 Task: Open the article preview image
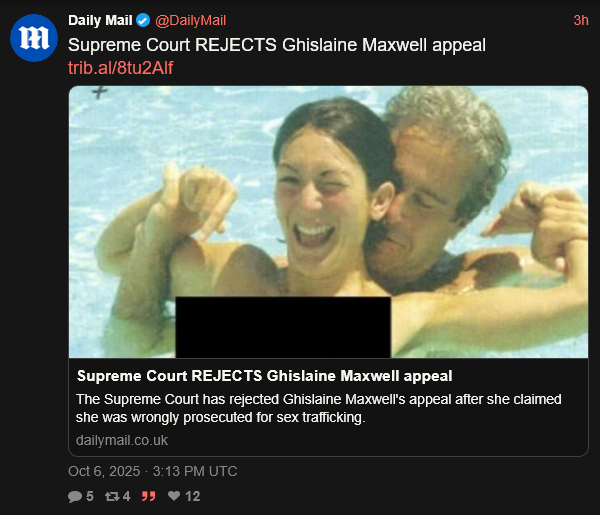328,222
